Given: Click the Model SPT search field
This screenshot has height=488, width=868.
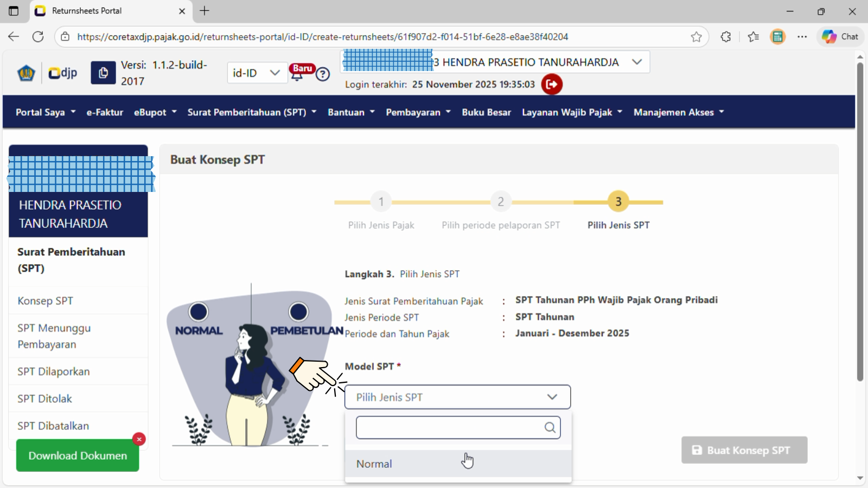Looking at the screenshot, I should click(450, 427).
